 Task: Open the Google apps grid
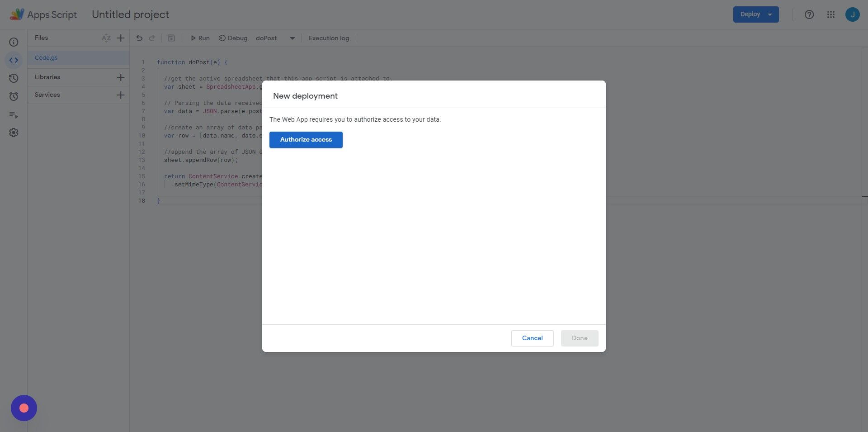(x=831, y=14)
